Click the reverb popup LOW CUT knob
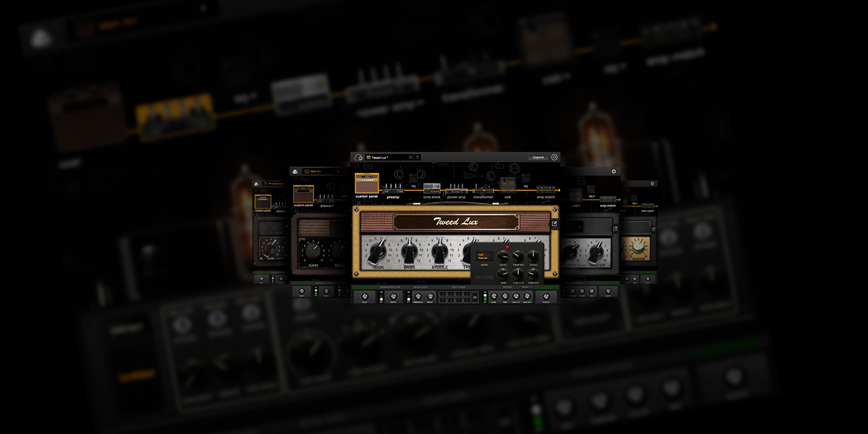868x434 pixels. click(x=518, y=273)
